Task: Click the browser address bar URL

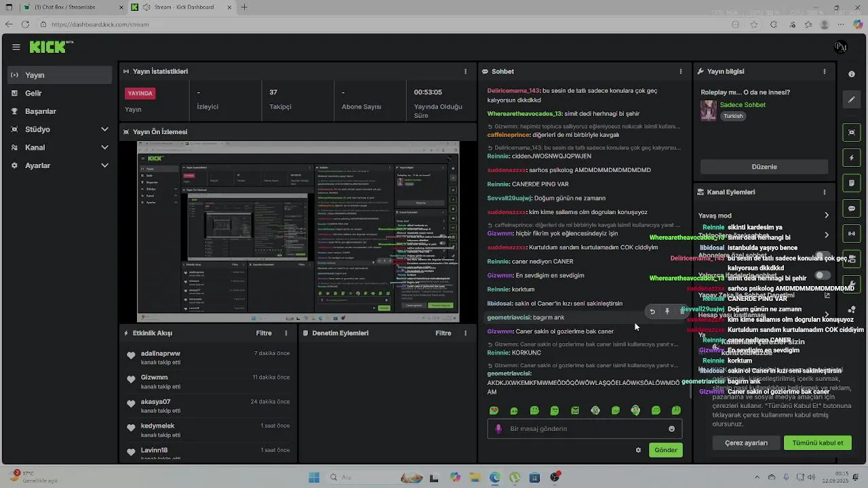Action: point(100,24)
